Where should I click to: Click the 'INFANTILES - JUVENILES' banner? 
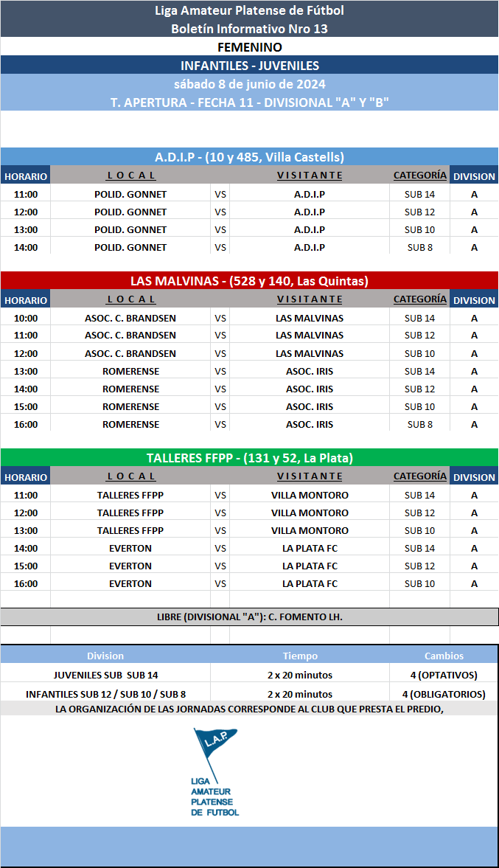click(249, 66)
